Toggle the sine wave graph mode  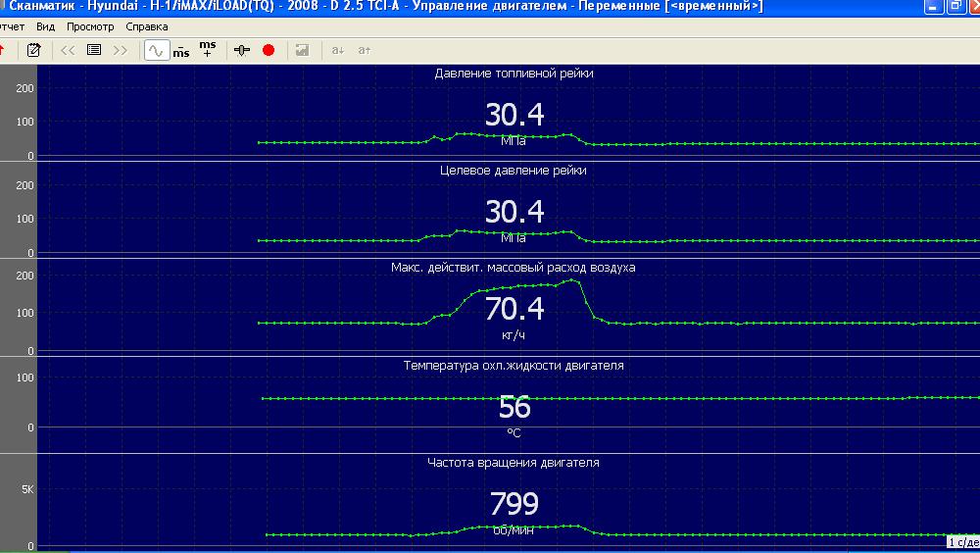point(156,50)
